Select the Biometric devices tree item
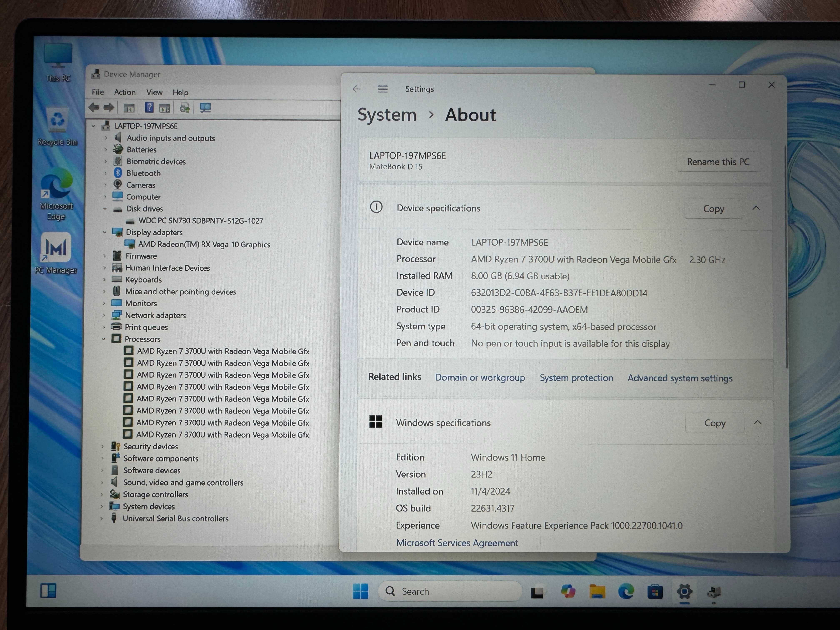 (x=156, y=161)
